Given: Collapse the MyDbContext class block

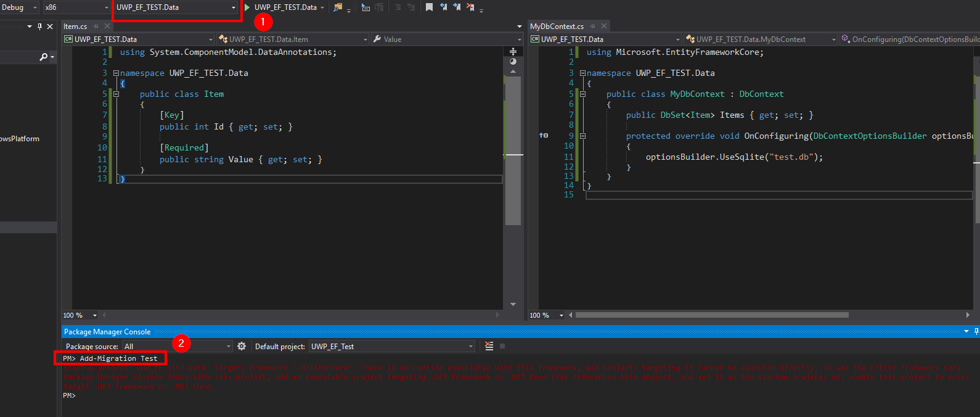Looking at the screenshot, I should click(582, 94).
